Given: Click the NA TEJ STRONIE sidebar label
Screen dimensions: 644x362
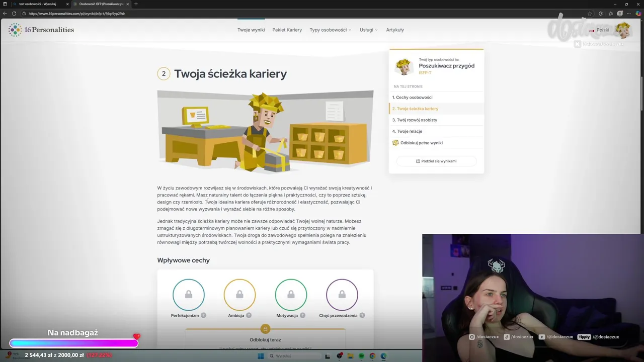Looking at the screenshot, I should click(x=408, y=86).
